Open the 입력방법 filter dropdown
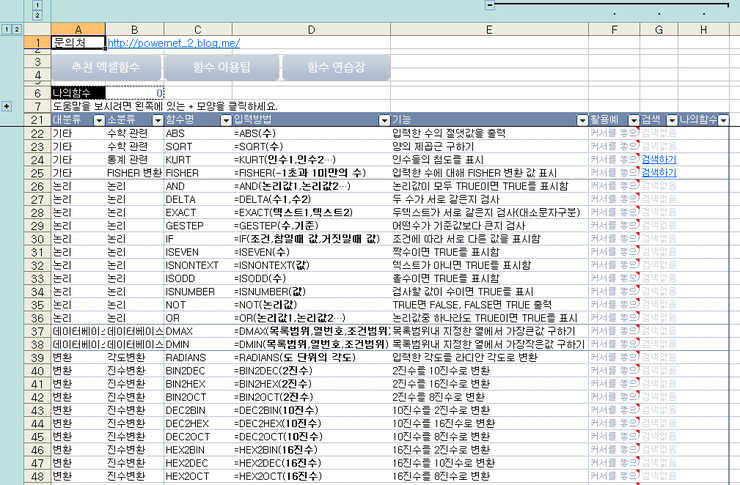The image size is (740, 485). tap(384, 120)
